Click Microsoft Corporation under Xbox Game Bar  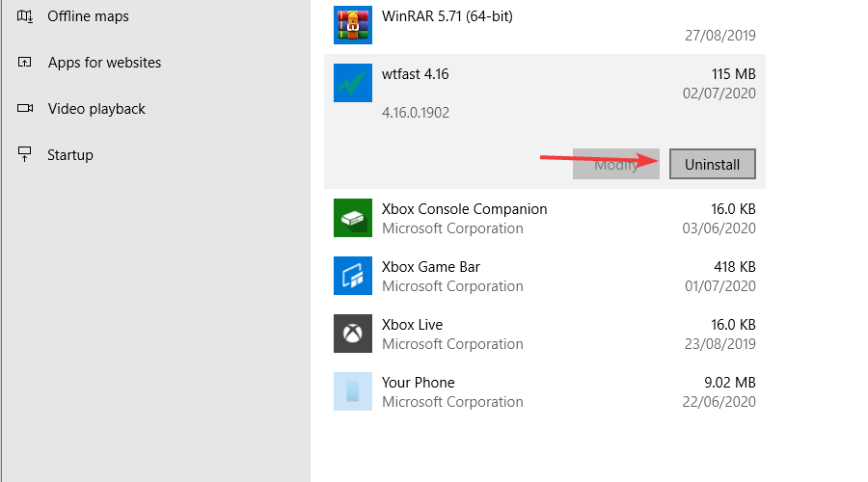pos(452,286)
